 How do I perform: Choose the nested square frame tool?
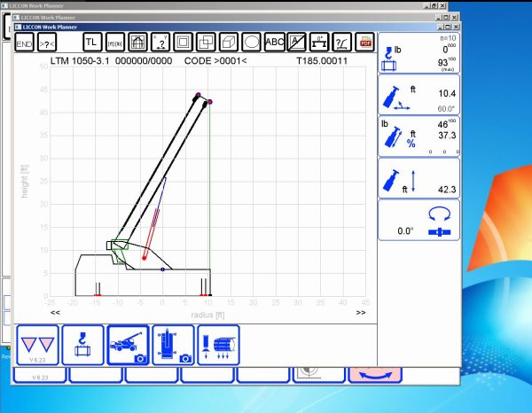pyautogui.click(x=184, y=43)
